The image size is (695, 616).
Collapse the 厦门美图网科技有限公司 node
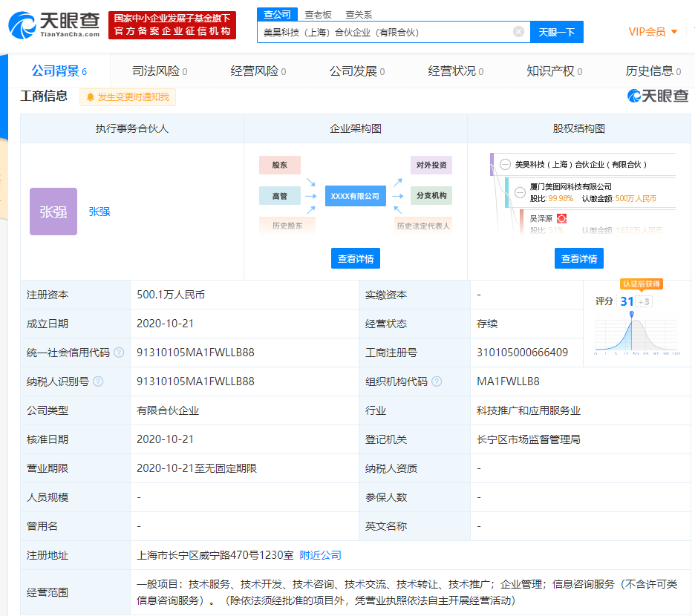tap(520, 192)
